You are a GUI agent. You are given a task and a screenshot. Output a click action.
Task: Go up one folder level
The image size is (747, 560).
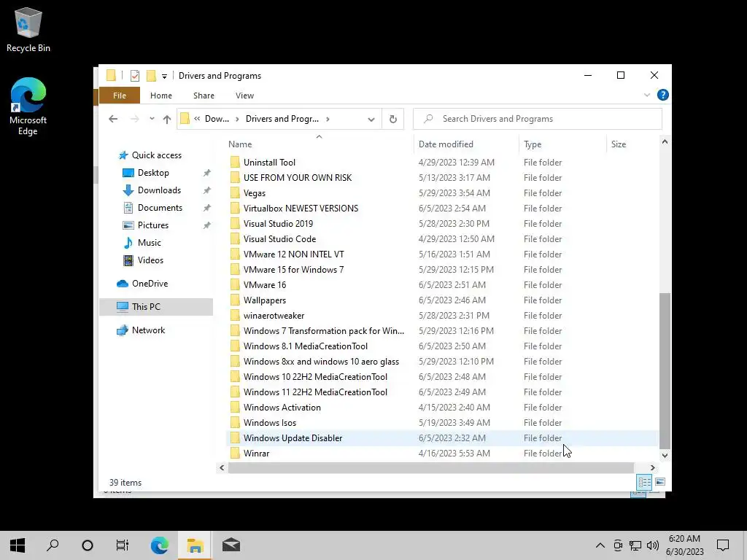167,119
